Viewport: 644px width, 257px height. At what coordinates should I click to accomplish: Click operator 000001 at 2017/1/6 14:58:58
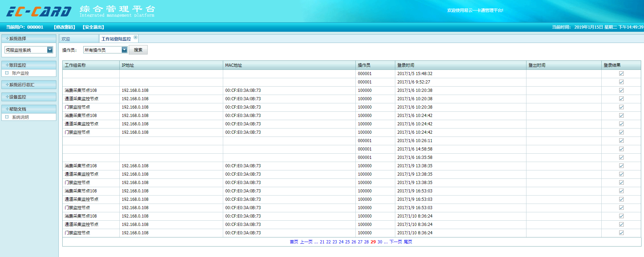pos(365,149)
